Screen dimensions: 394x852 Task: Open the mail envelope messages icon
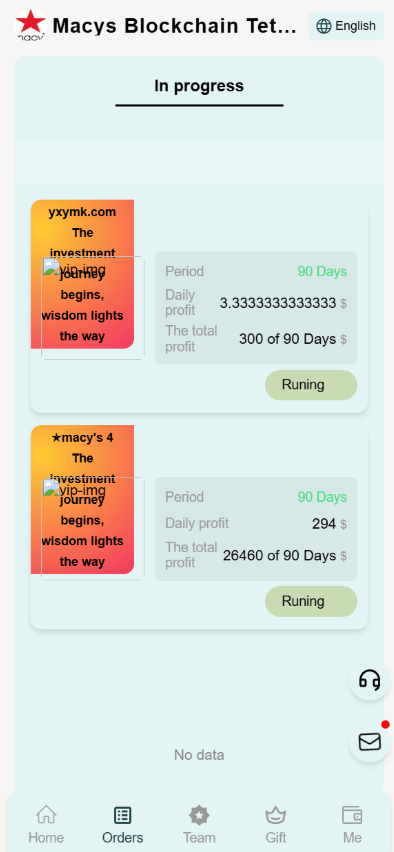370,742
